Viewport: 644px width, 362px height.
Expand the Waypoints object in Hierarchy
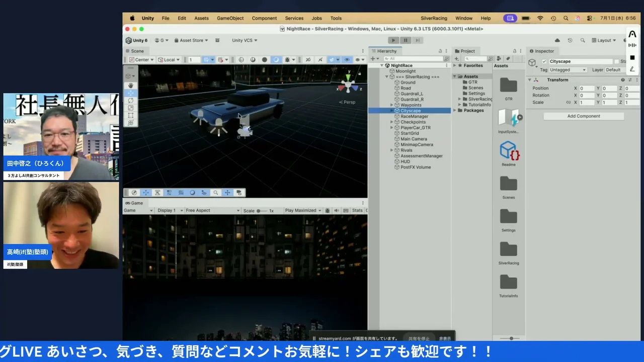(392, 105)
